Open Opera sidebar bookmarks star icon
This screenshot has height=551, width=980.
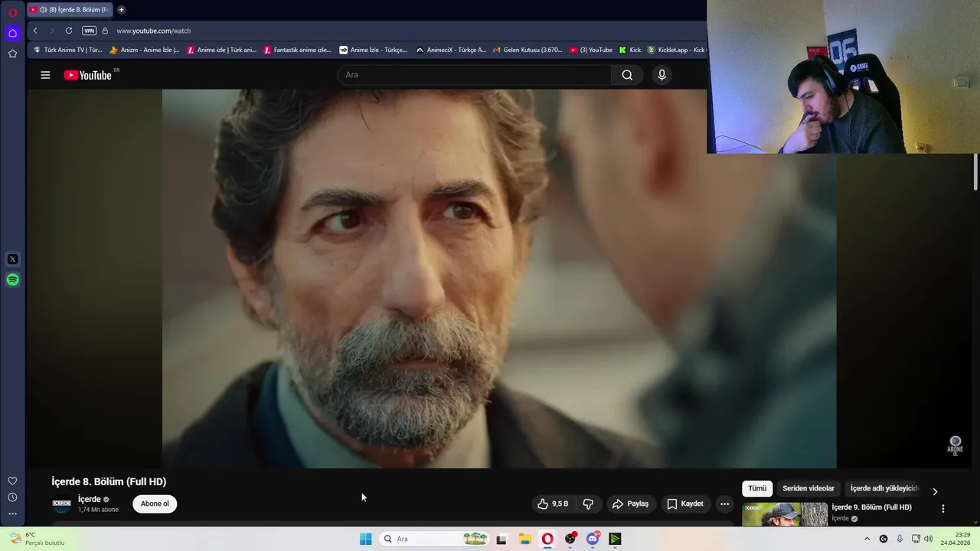click(x=12, y=54)
